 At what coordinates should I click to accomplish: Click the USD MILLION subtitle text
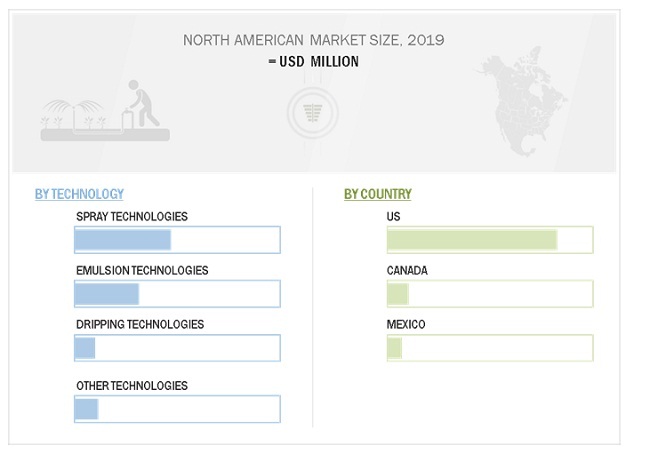(x=315, y=62)
